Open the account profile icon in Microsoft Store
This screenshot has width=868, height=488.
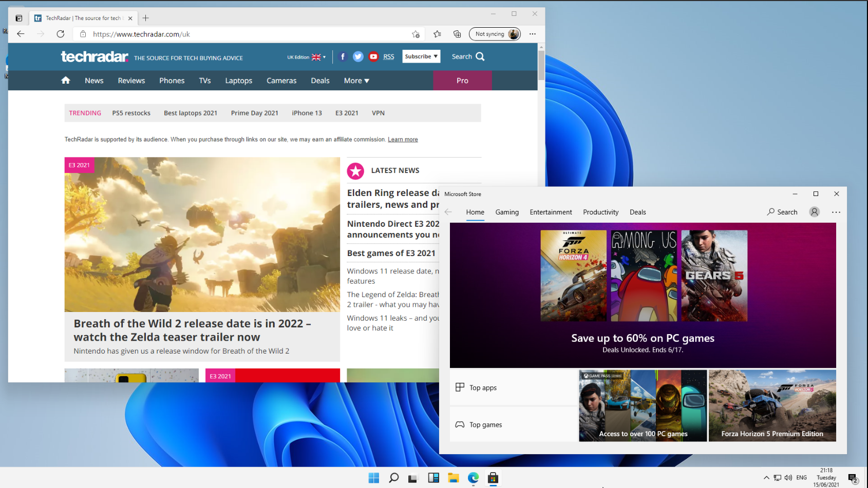tap(814, 212)
